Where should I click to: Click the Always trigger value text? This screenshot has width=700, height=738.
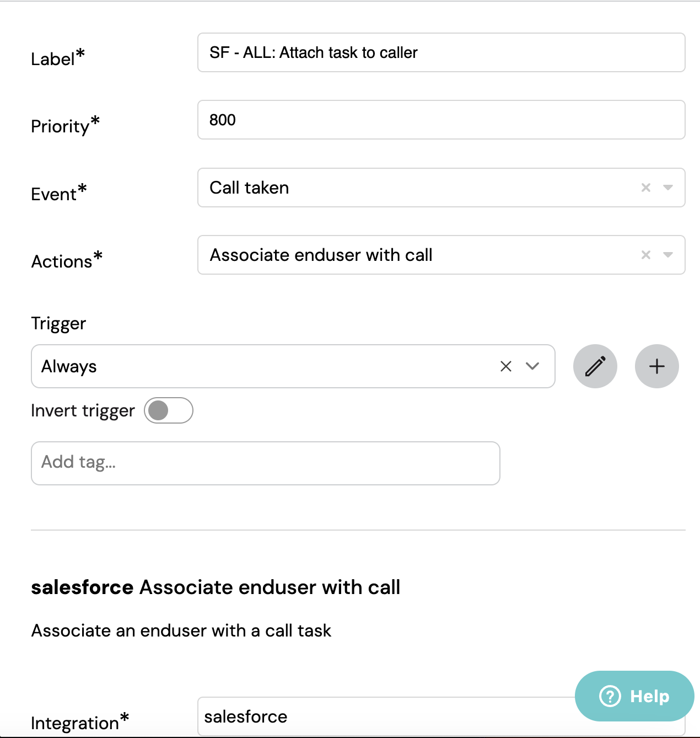point(69,366)
